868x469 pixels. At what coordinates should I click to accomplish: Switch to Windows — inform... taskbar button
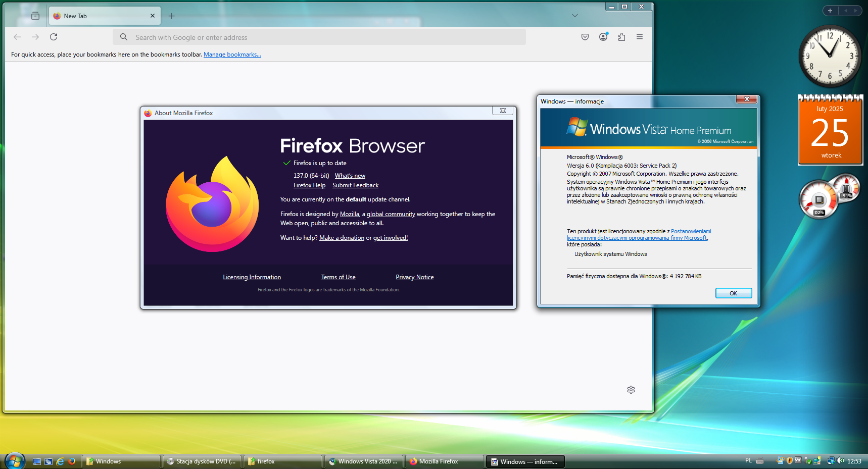(525, 461)
